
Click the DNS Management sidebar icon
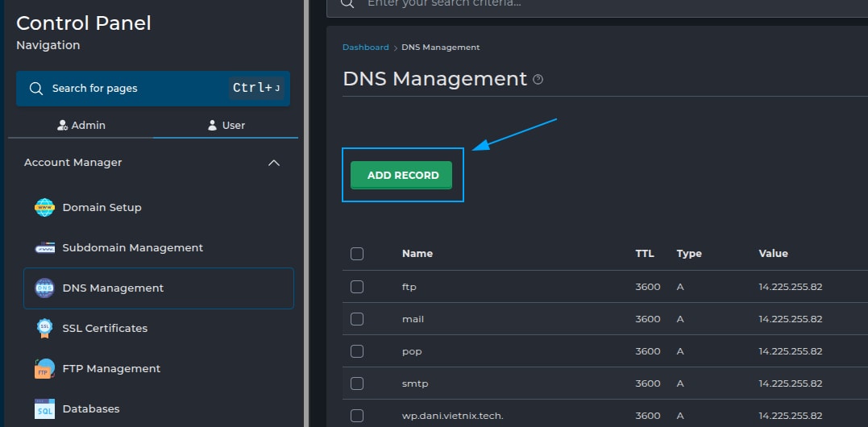pyautogui.click(x=44, y=288)
